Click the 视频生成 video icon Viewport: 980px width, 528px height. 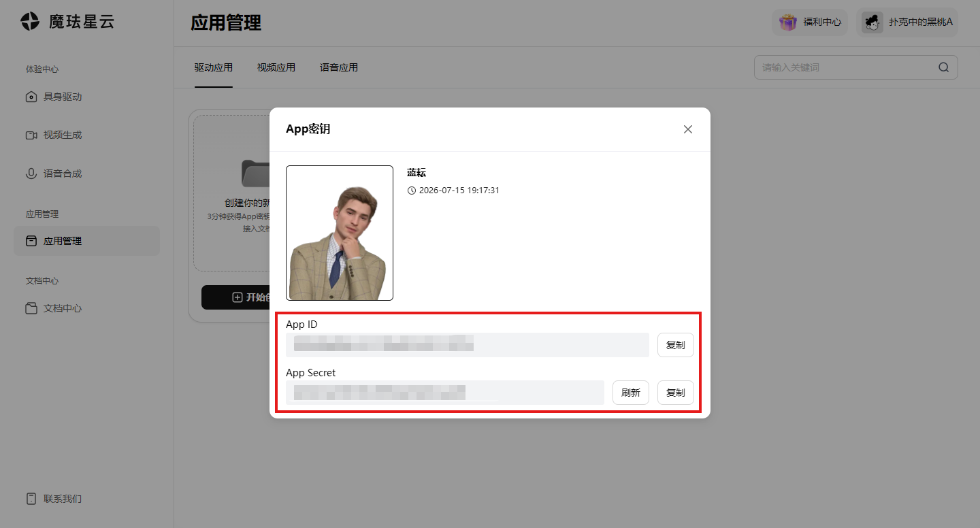(31, 135)
